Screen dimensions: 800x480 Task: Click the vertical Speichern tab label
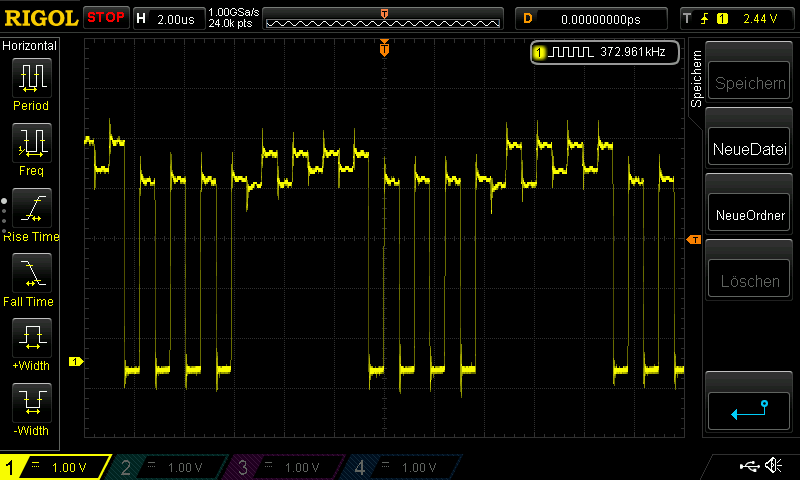point(696,79)
